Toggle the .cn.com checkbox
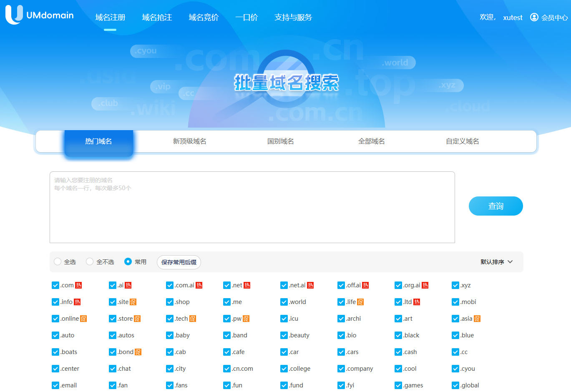The height and width of the screenshot is (392, 571). click(x=227, y=369)
